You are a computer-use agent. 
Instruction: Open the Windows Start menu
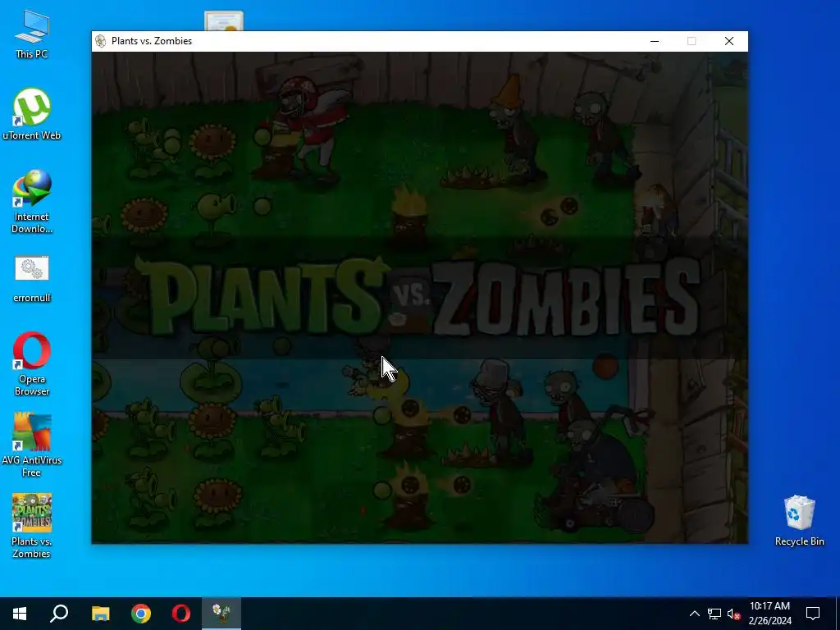pyautogui.click(x=20, y=614)
